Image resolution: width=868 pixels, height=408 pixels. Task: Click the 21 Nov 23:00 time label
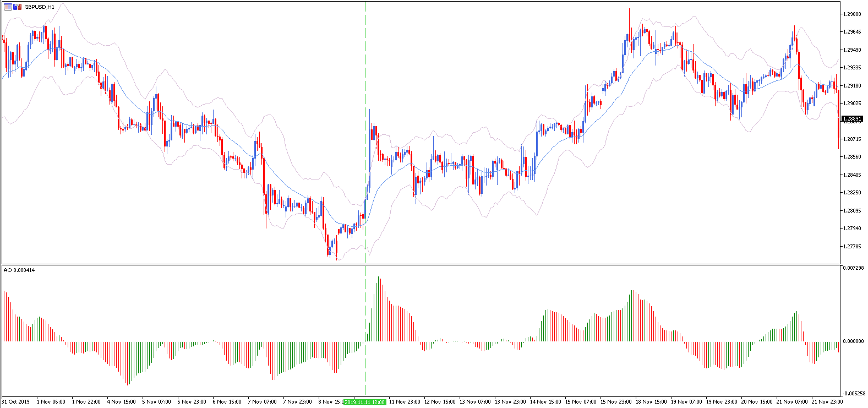coord(827,402)
